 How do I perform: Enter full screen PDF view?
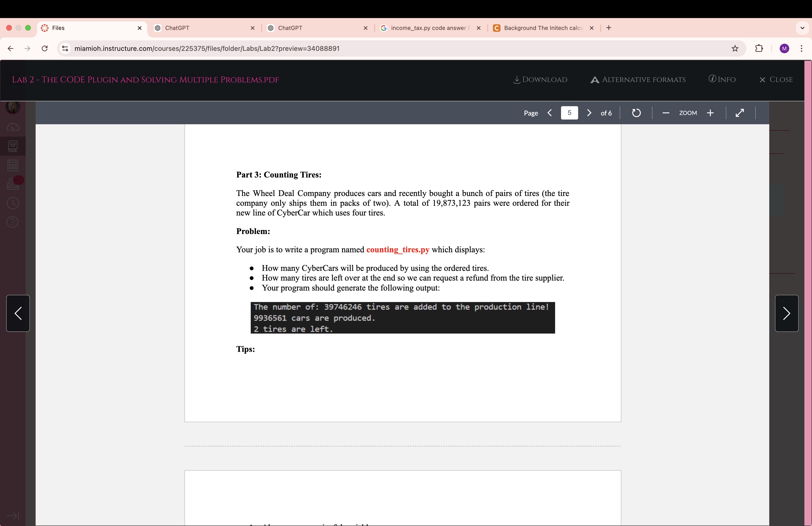740,113
